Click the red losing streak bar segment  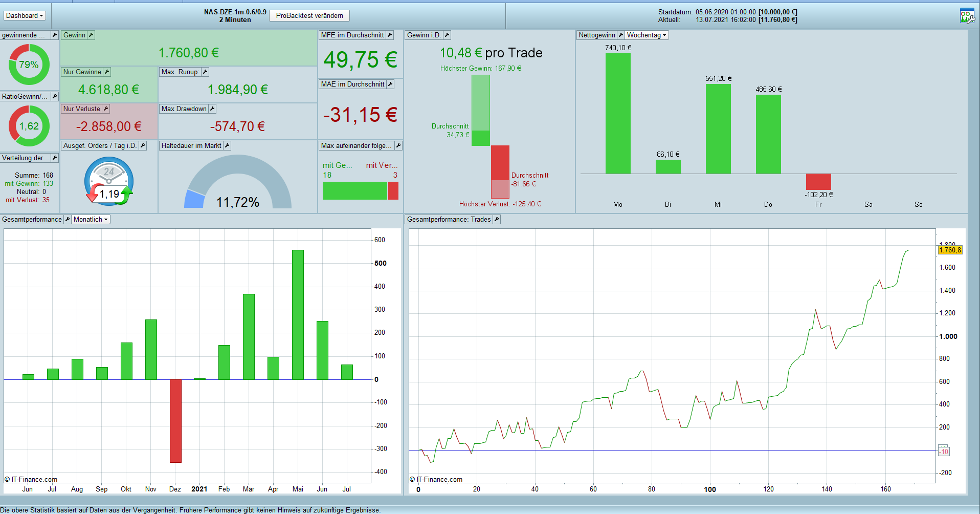(x=393, y=190)
